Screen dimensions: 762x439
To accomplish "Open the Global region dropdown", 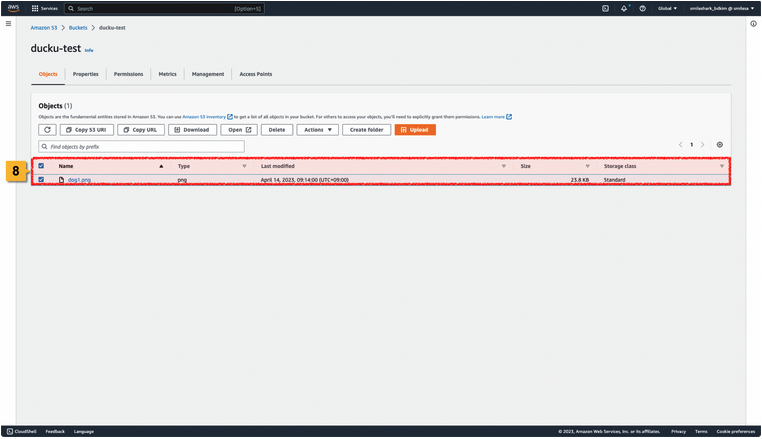I will click(667, 8).
